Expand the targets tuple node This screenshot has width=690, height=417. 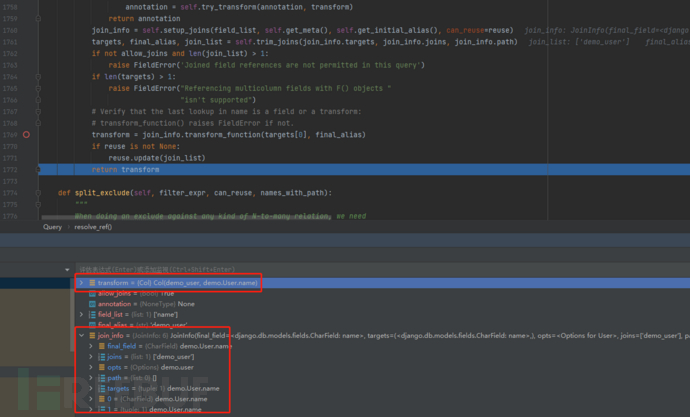(x=91, y=388)
